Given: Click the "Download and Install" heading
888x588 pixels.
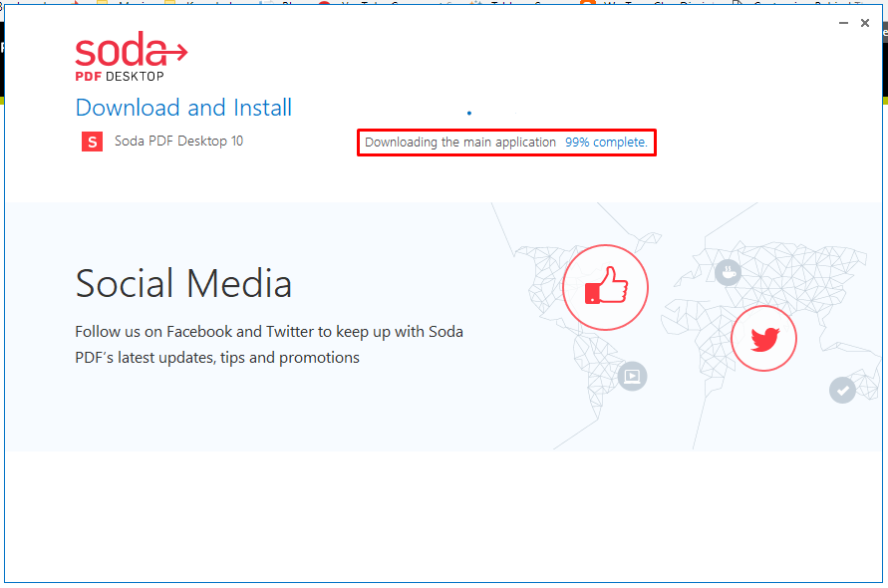Looking at the screenshot, I should pyautogui.click(x=183, y=108).
